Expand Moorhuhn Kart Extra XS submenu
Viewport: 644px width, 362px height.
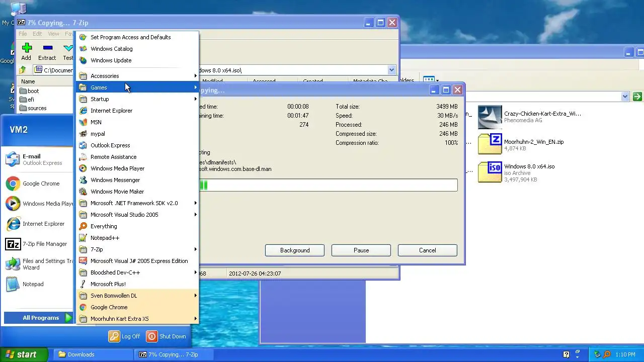coord(137,319)
